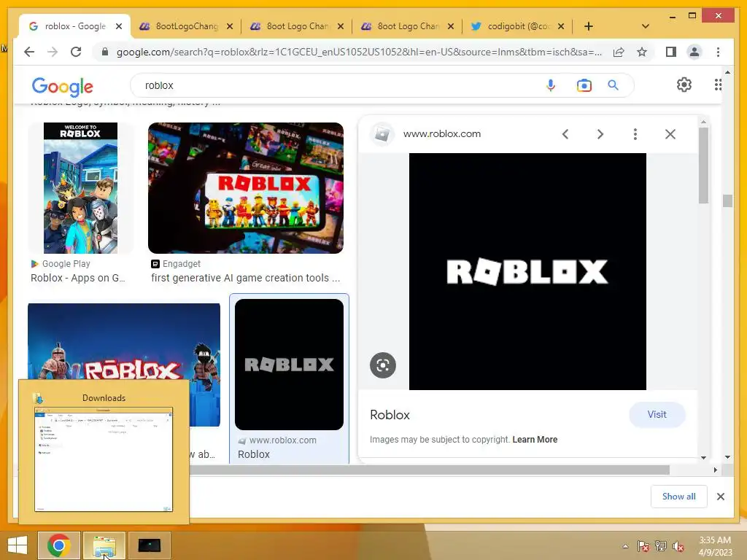Dismiss the downloads bar
This screenshot has width=747, height=560.
coord(720,496)
